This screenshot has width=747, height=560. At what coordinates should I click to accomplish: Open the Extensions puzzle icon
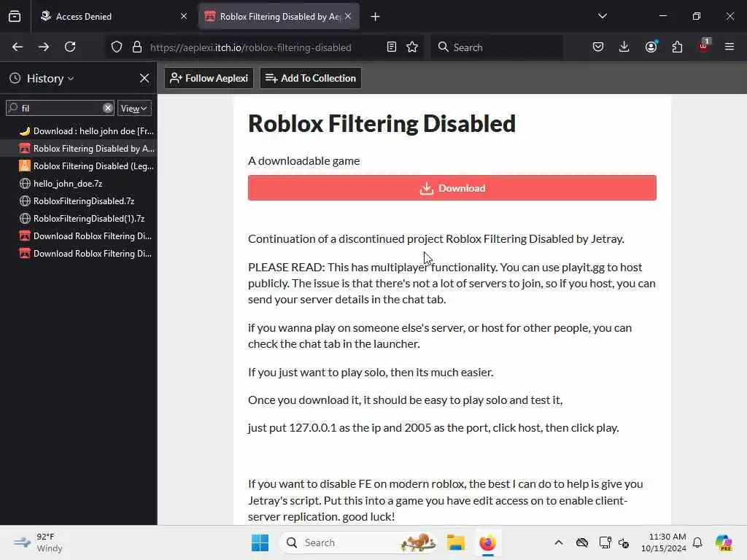coord(677,47)
